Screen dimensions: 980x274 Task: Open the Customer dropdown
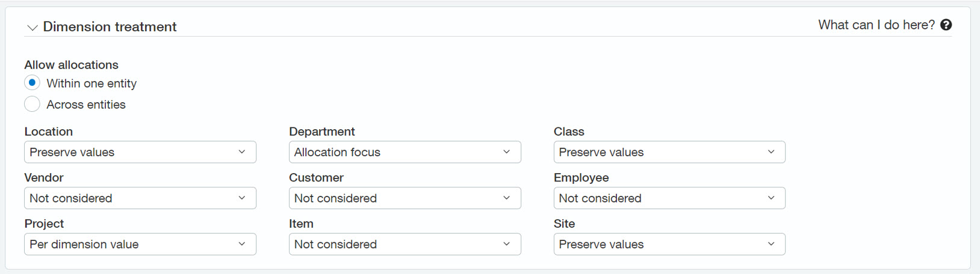[405, 198]
